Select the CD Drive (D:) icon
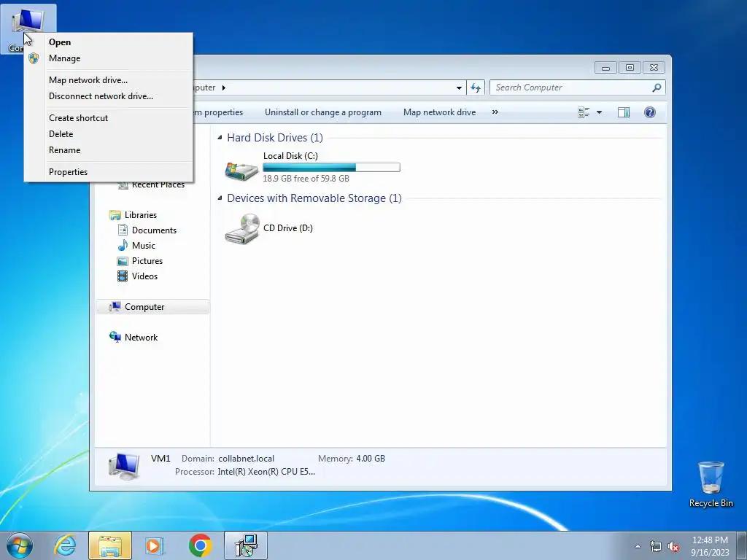Viewport: 747px width, 560px height. pos(242,229)
